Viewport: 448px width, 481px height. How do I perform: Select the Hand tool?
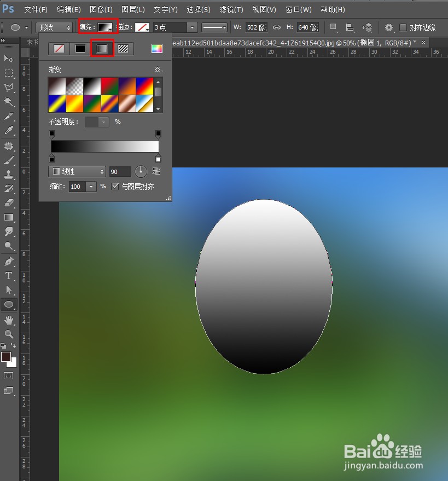(9, 320)
